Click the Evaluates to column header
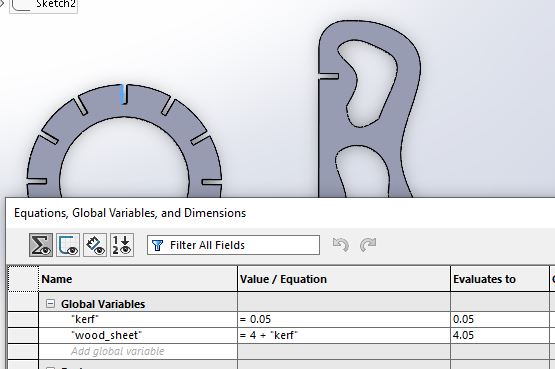555x369 pixels. (x=500, y=279)
